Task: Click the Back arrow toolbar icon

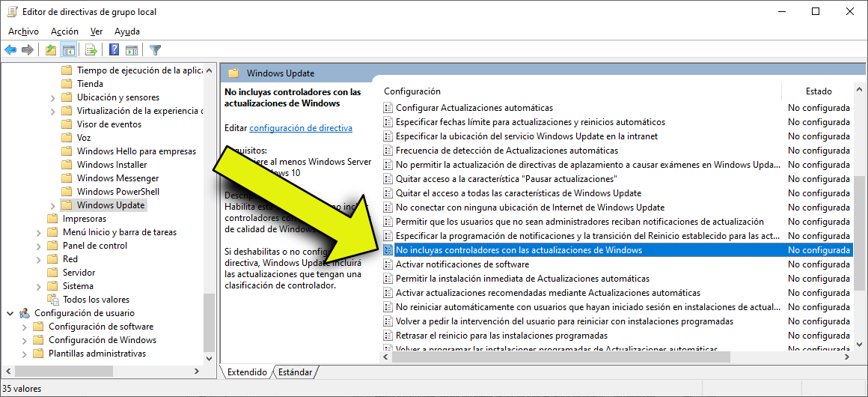Action: [x=10, y=50]
